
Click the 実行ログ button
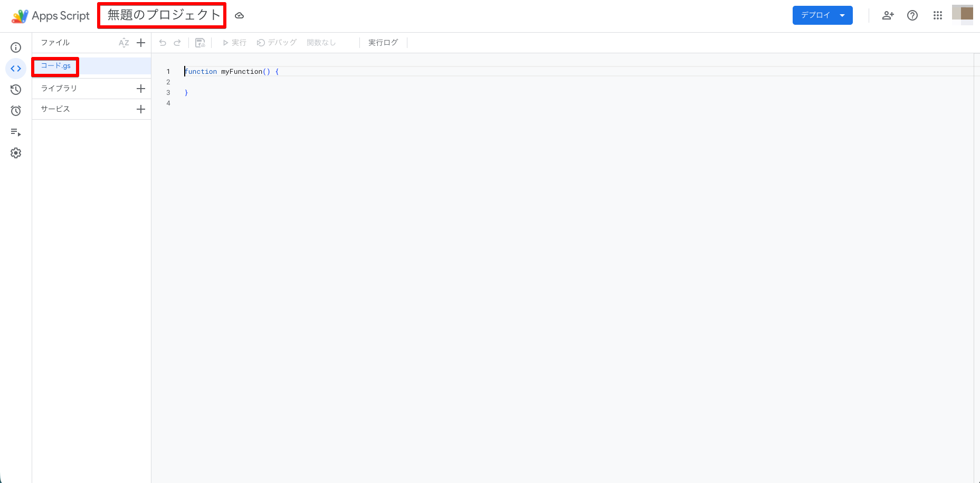point(383,43)
